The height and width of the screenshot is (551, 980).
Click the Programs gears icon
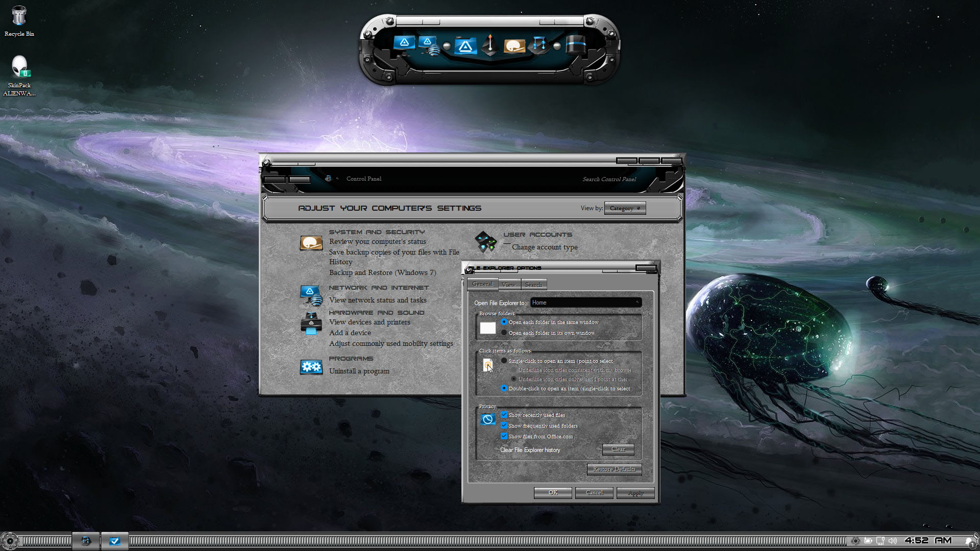[x=311, y=367]
